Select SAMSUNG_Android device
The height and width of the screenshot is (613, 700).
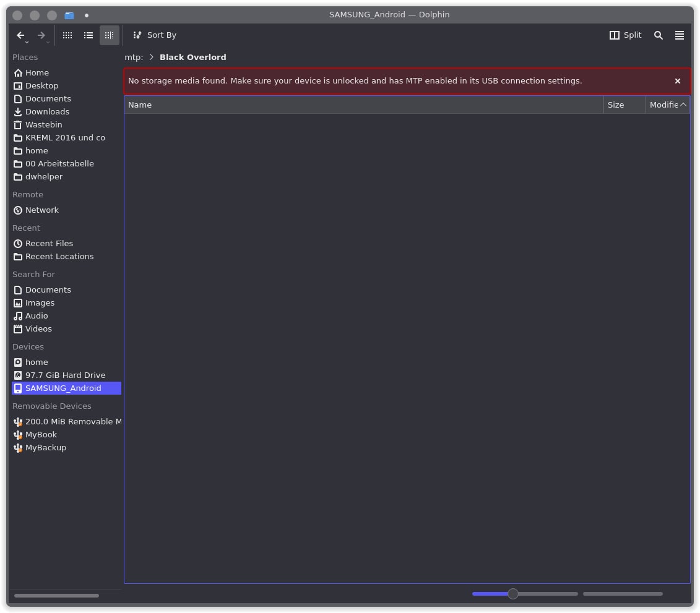point(66,388)
